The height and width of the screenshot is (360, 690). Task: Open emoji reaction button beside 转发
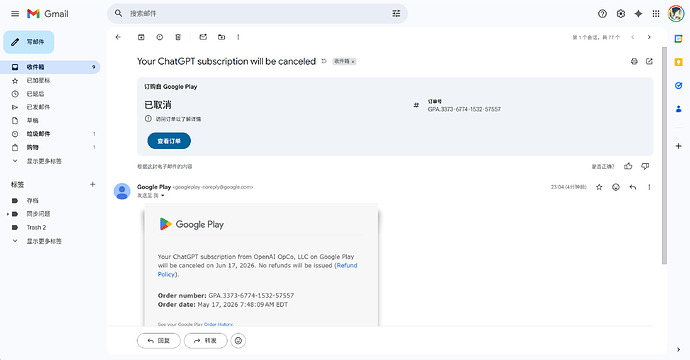pos(238,341)
